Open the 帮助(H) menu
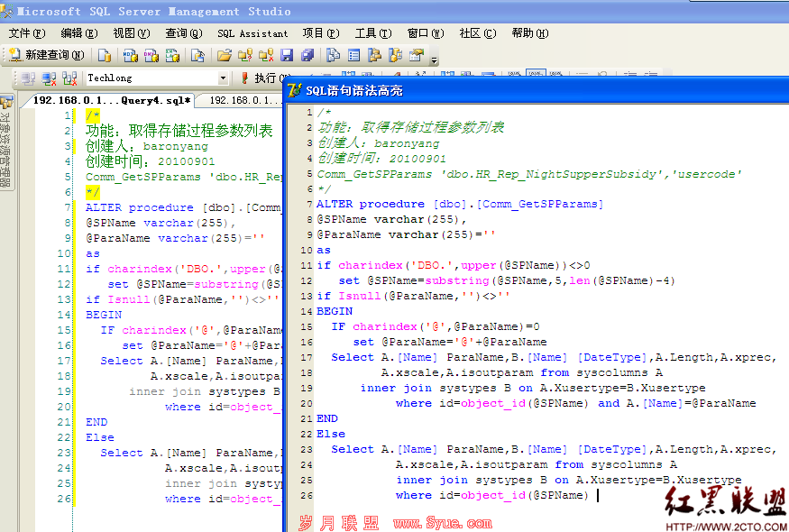Screen dimensions: 789x532 tap(530, 33)
